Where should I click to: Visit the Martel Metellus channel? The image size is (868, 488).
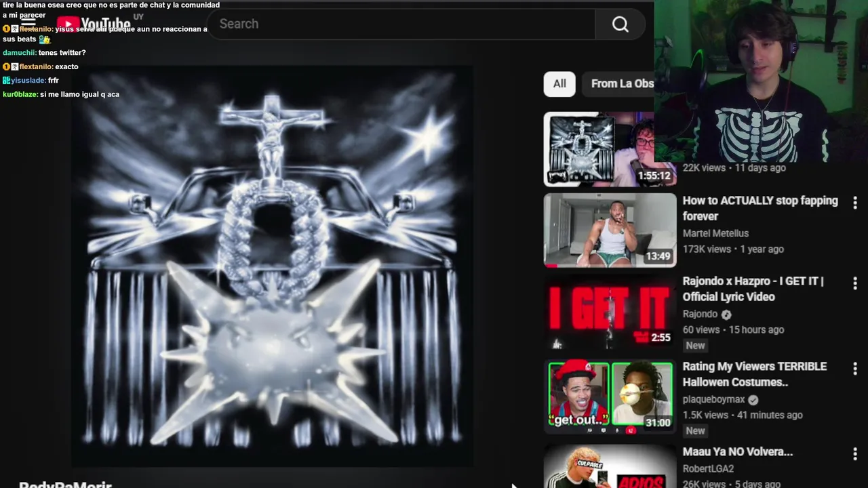tap(715, 233)
